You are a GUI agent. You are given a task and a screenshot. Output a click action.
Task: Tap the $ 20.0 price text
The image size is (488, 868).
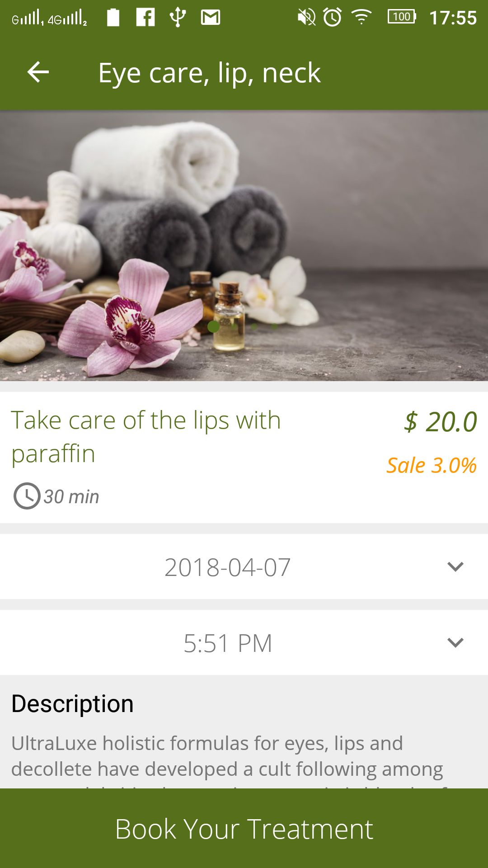click(x=441, y=422)
